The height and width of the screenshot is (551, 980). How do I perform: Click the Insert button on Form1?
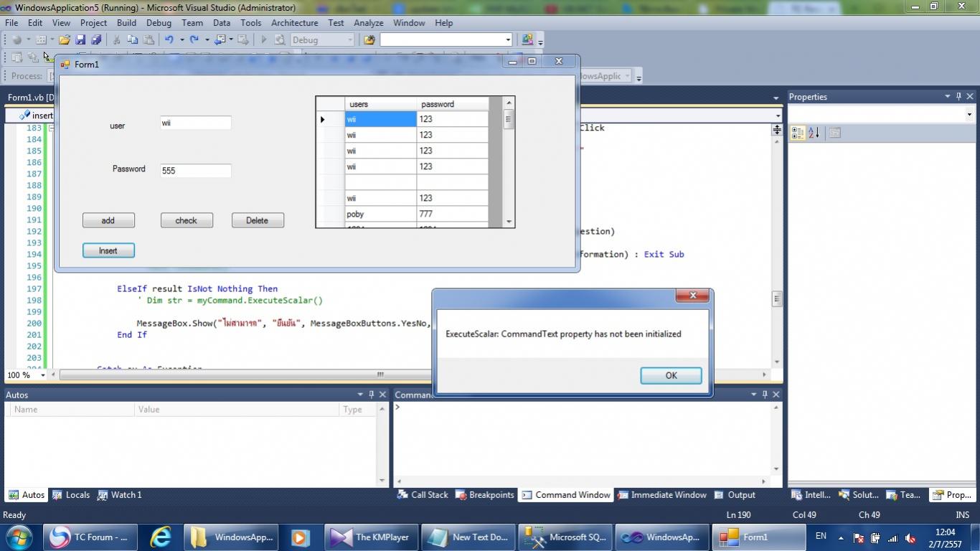[108, 250]
